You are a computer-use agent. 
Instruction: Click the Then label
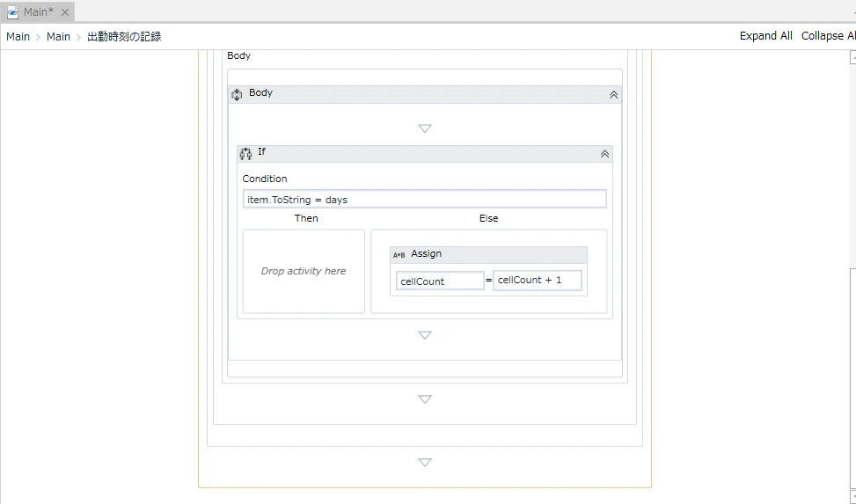pos(306,218)
